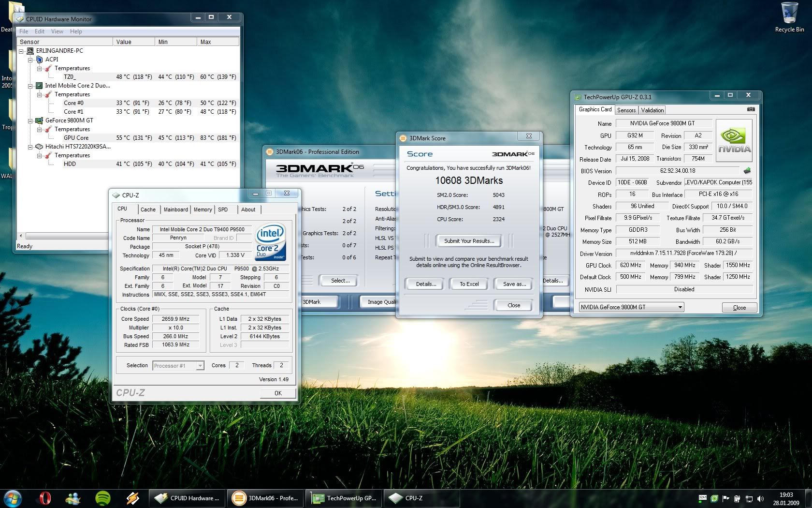Open Windows Live Messenger taskbar icon
The width and height of the screenshot is (812, 508).
(x=74, y=498)
